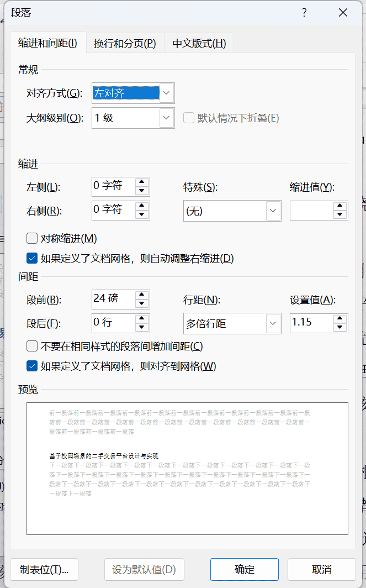Enable the mirror indents checkbox

(32, 239)
